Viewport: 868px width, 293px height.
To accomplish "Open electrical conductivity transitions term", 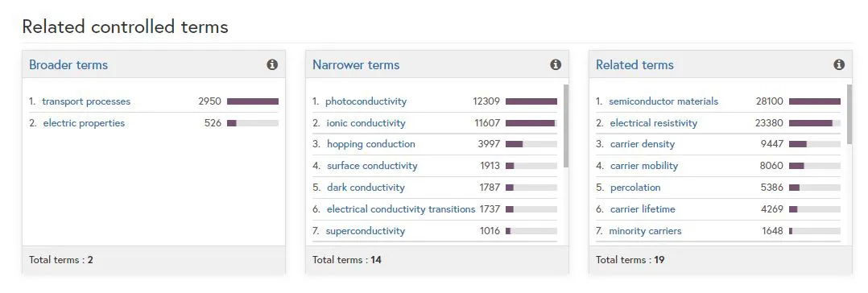I will point(401,208).
